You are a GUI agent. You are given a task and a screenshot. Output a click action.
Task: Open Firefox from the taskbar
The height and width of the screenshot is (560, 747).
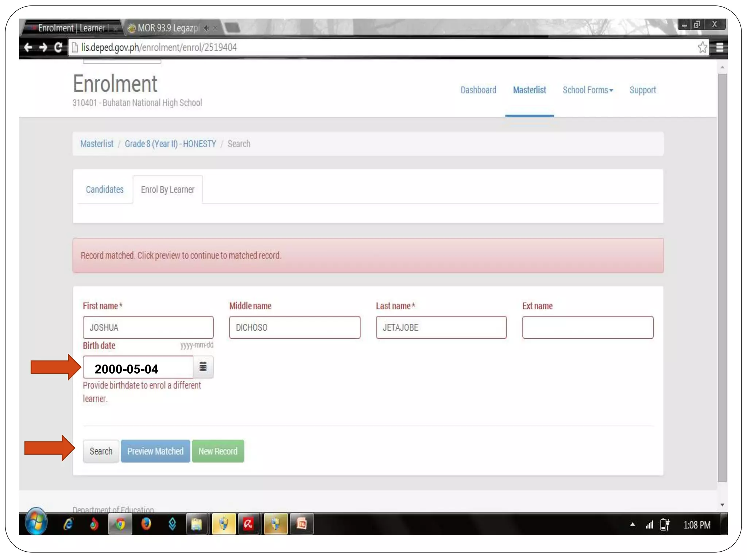[x=146, y=524]
